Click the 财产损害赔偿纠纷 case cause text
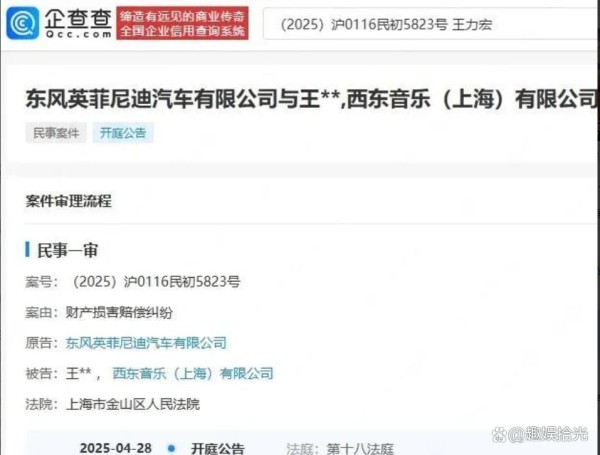This screenshot has height=455, width=600. 119,313
